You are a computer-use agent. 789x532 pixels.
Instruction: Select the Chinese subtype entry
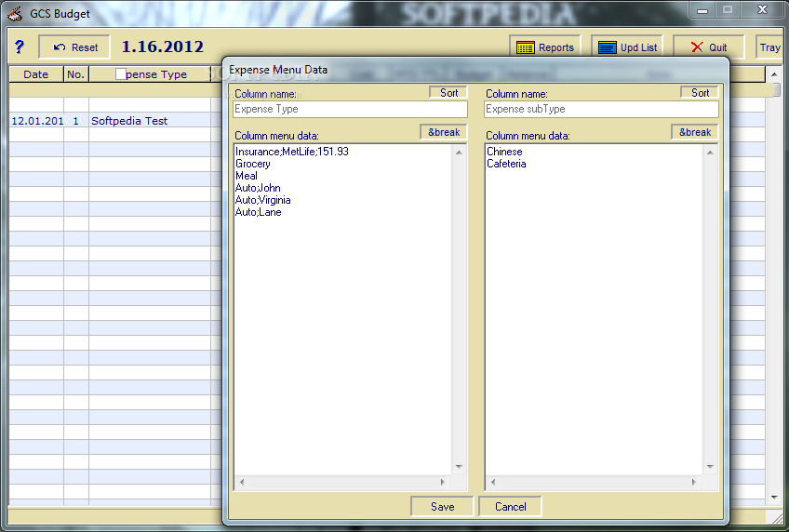(504, 152)
